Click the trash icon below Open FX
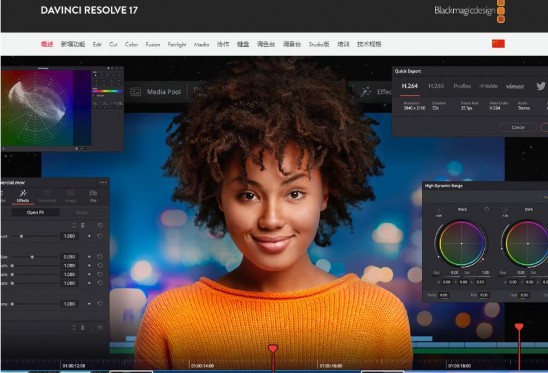 [x=83, y=225]
